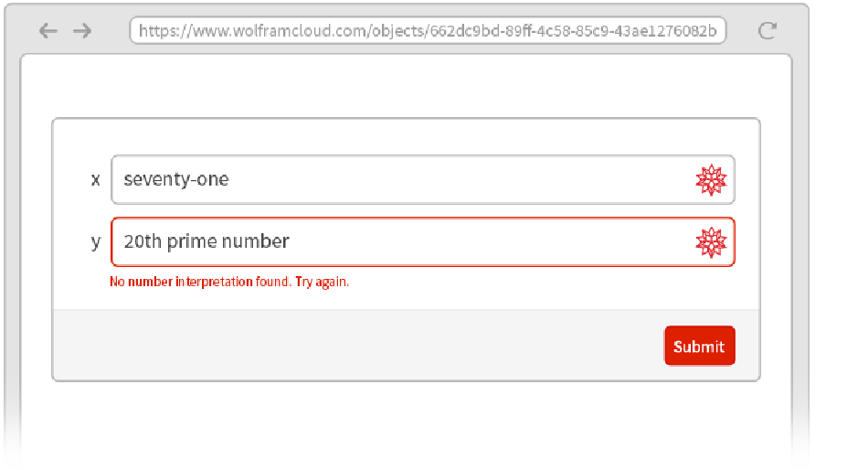The height and width of the screenshot is (470, 868).
Task: Place cursor in '20th prime number' text
Action: [x=206, y=241]
